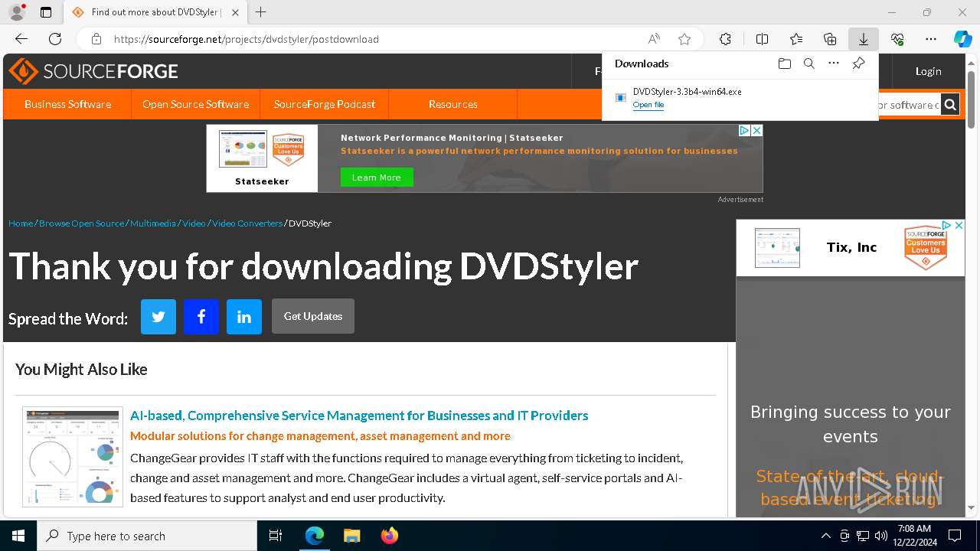
Task: Open More options in the Downloads panel
Action: point(834,64)
